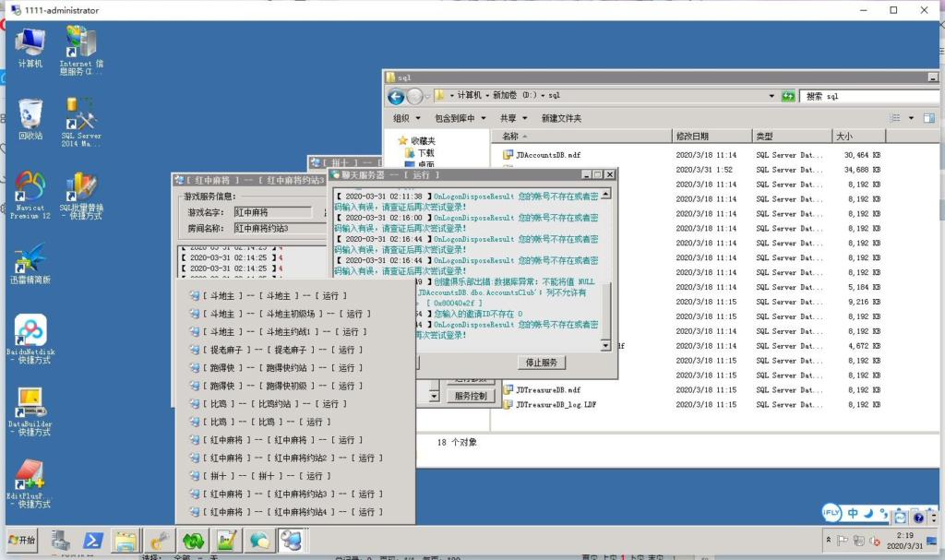Toggle iFLY Chinese/English mode button
945x560 pixels.
tap(853, 513)
